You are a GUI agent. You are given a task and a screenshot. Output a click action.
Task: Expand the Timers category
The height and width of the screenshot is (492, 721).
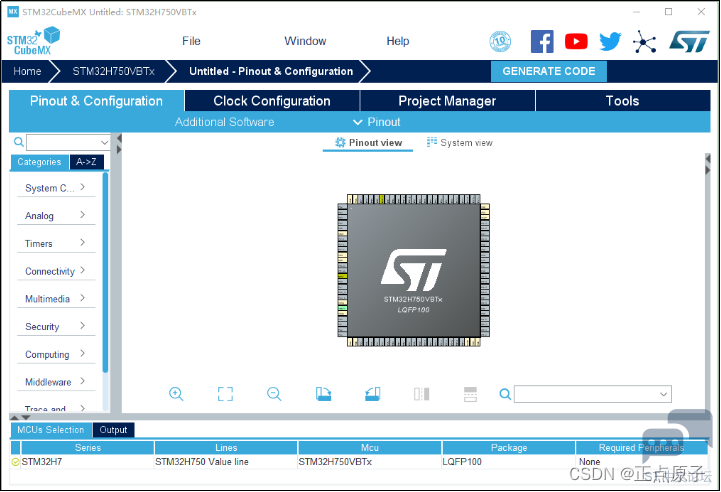coord(56,244)
